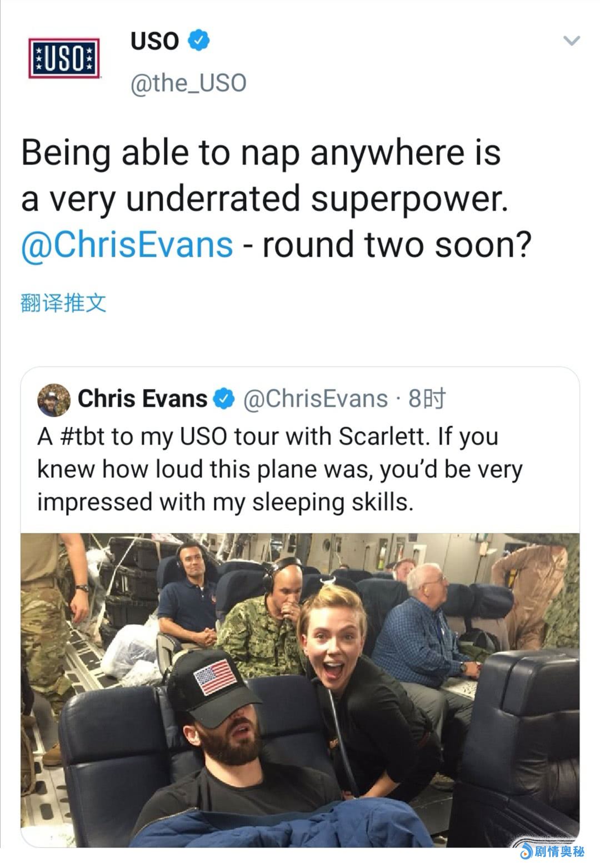Image resolution: width=600 pixels, height=868 pixels.
Task: Click the USO display name
Action: [155, 41]
